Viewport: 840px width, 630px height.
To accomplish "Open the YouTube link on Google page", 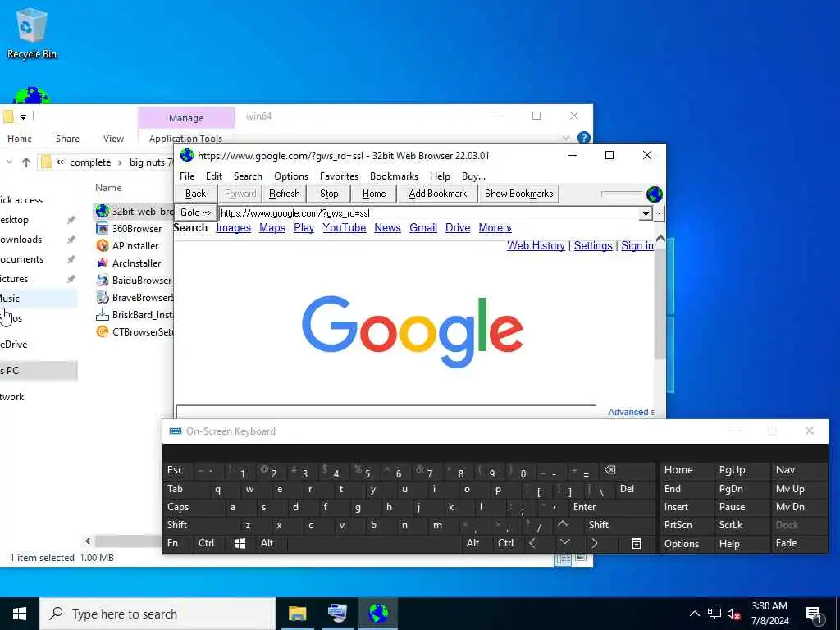I will (x=344, y=228).
